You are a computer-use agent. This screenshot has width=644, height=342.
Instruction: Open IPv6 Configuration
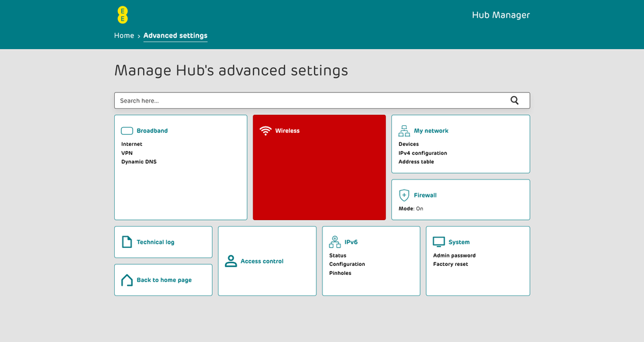tap(347, 264)
